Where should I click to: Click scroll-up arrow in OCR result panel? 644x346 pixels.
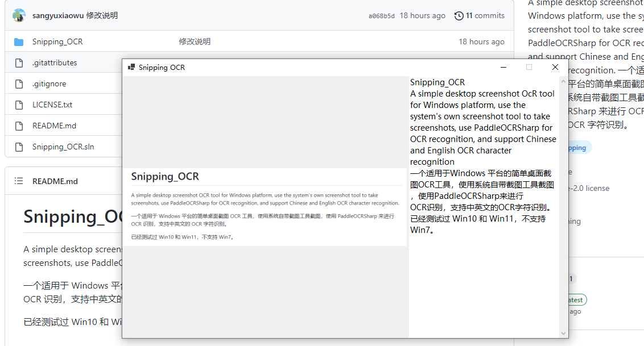click(563, 82)
